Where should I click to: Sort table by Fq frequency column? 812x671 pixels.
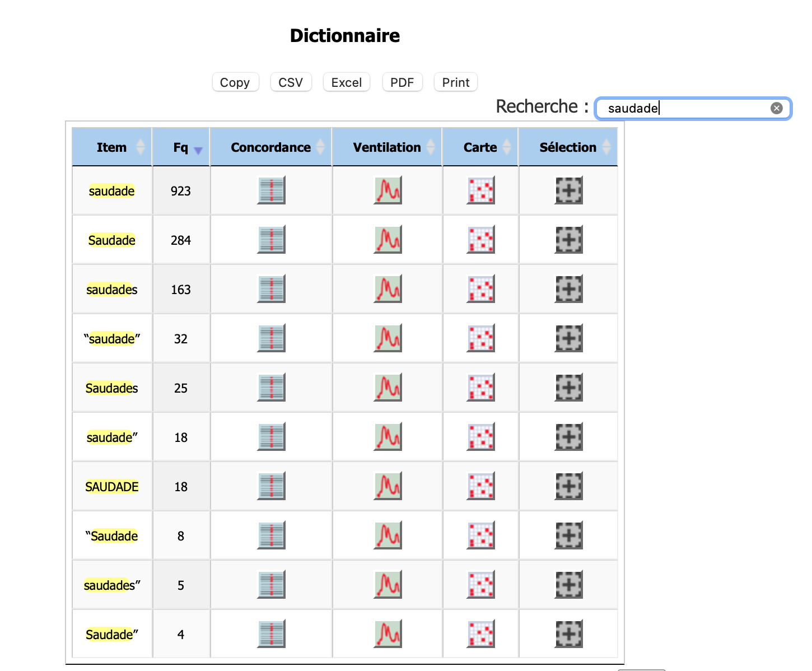tap(181, 147)
